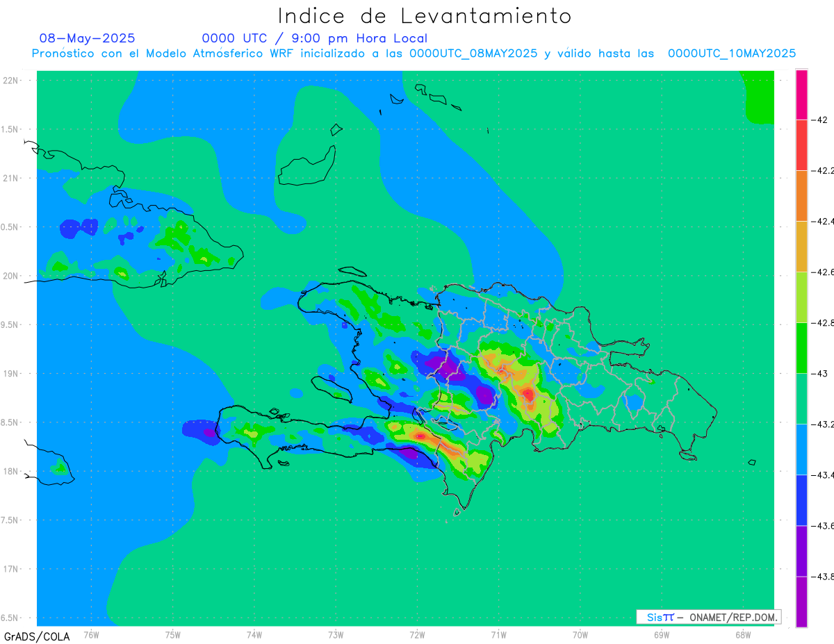
Task: Click the 20N latitude label
Action: [10, 276]
